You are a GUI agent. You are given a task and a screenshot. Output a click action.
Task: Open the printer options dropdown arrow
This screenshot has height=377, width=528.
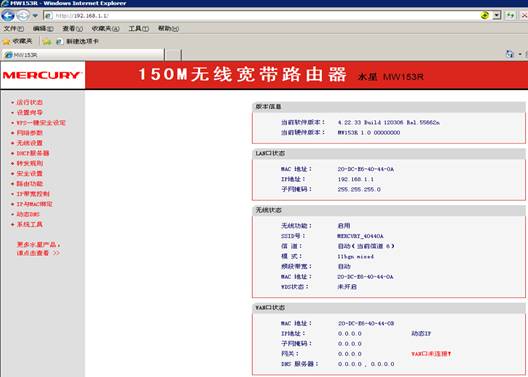coord(520,54)
